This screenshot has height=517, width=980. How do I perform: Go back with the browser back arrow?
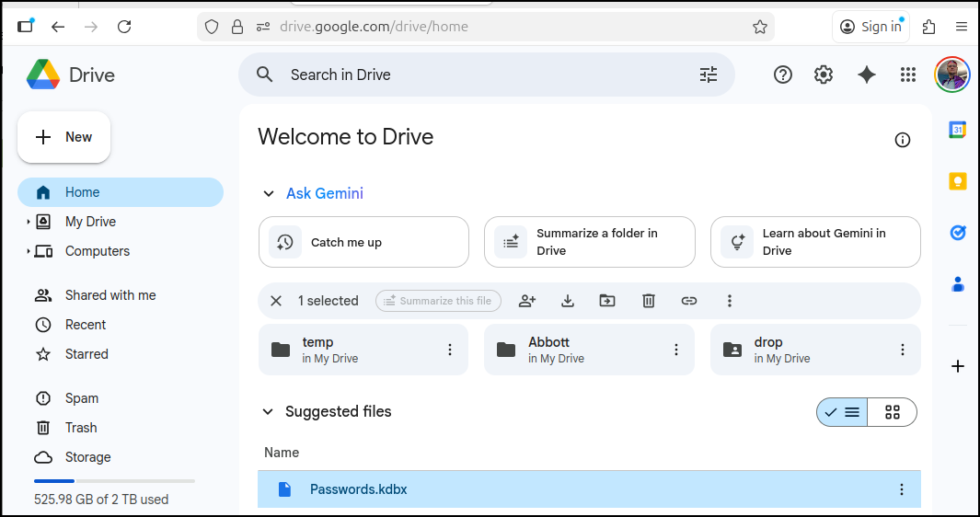[x=58, y=27]
